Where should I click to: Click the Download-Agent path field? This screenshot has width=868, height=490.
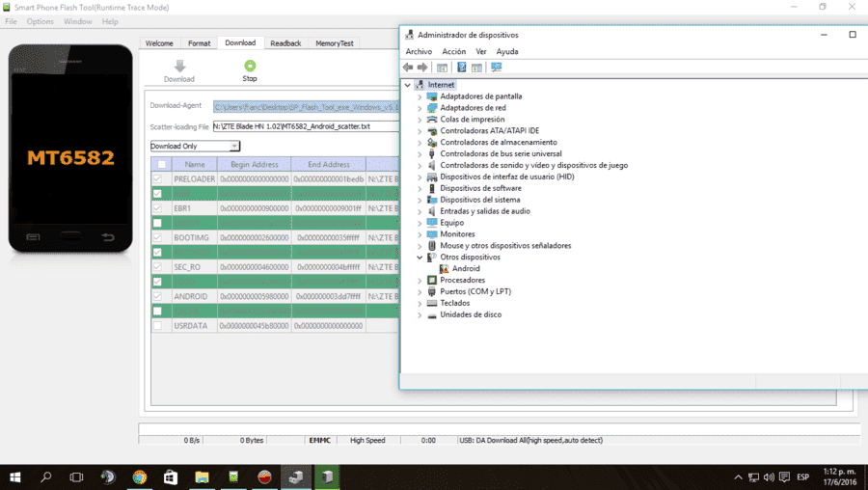point(306,107)
